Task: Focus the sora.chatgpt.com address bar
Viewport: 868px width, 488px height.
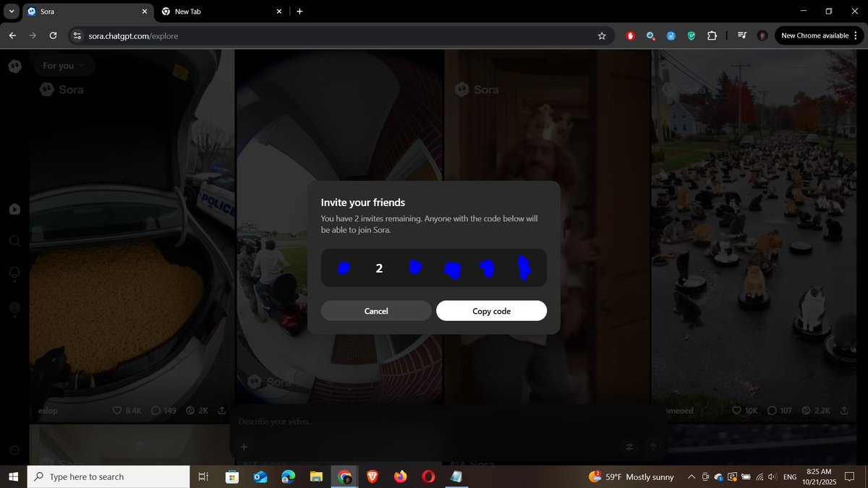Action: click(x=340, y=35)
